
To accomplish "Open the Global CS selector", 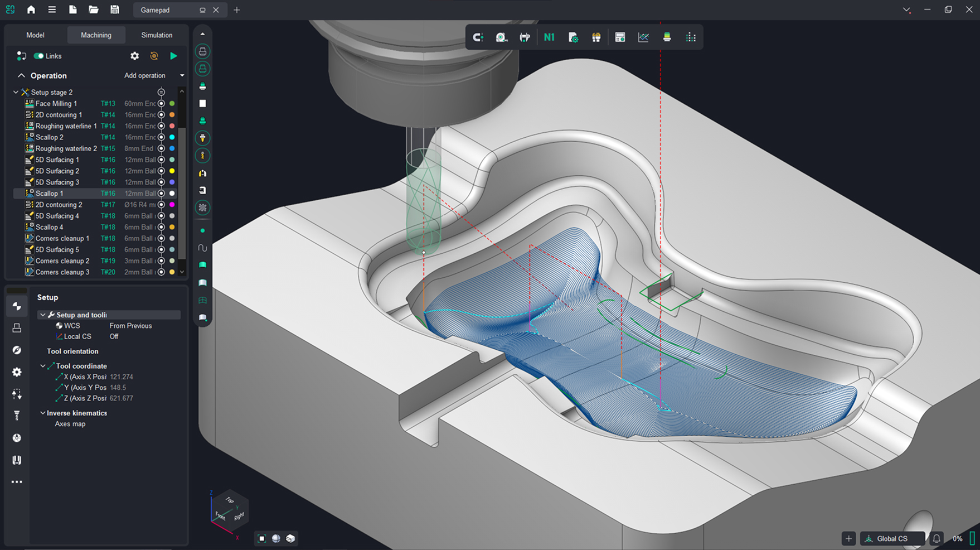I will pyautogui.click(x=892, y=538).
